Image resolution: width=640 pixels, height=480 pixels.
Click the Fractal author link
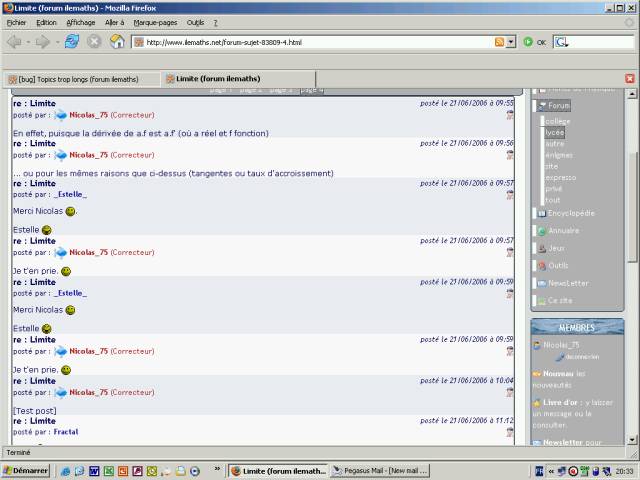(x=67, y=432)
